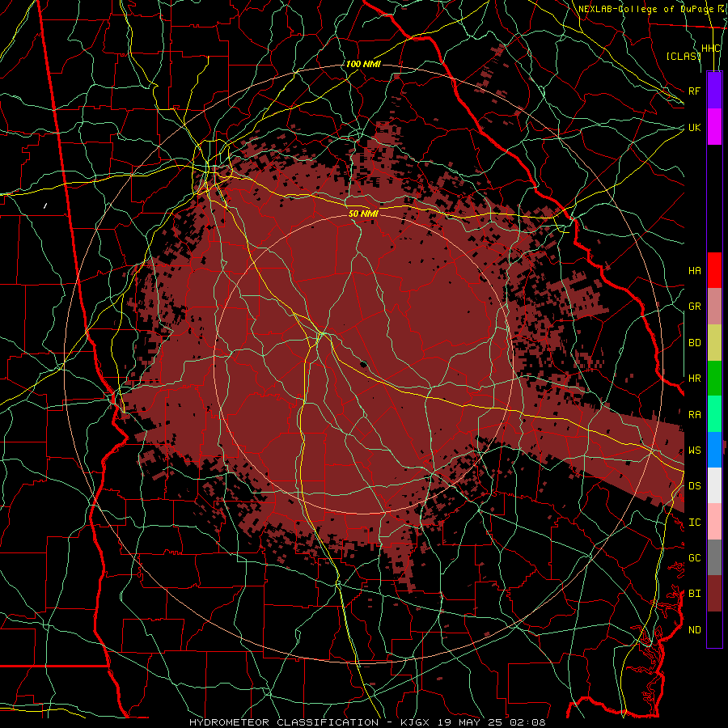Click the BD legend label
728x728 pixels.
[694, 343]
